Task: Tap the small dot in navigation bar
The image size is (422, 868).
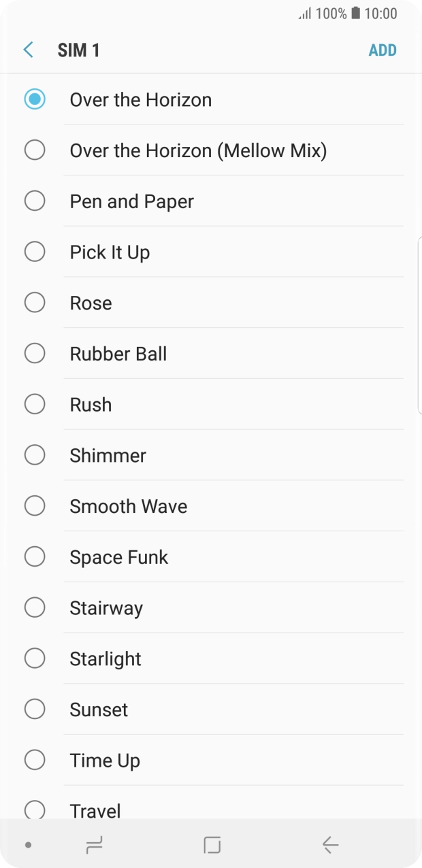Action: [x=28, y=845]
